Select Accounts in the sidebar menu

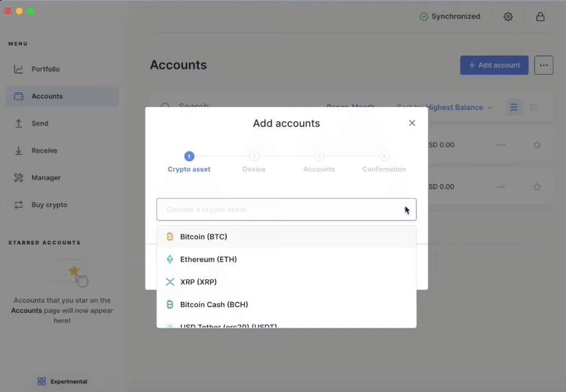(62, 96)
